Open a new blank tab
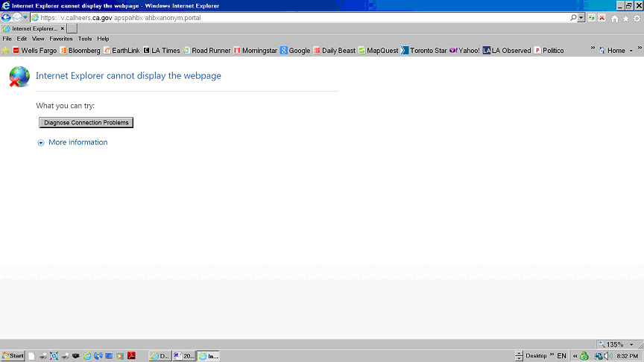The height and width of the screenshot is (362, 644). (x=72, y=28)
